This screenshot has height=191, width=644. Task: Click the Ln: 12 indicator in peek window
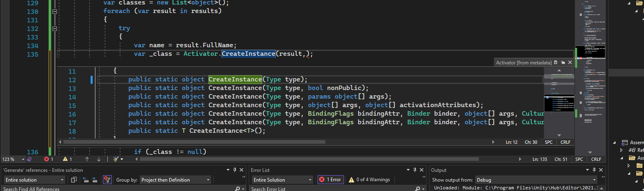[511, 142]
